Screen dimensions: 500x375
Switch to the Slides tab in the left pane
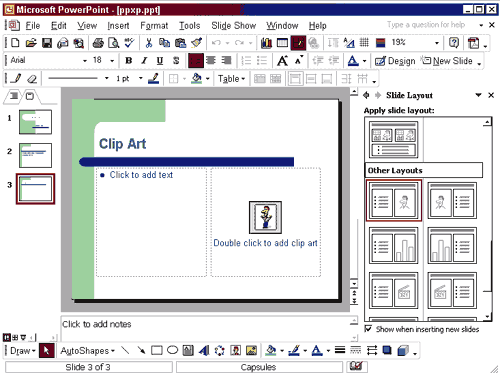point(30,96)
